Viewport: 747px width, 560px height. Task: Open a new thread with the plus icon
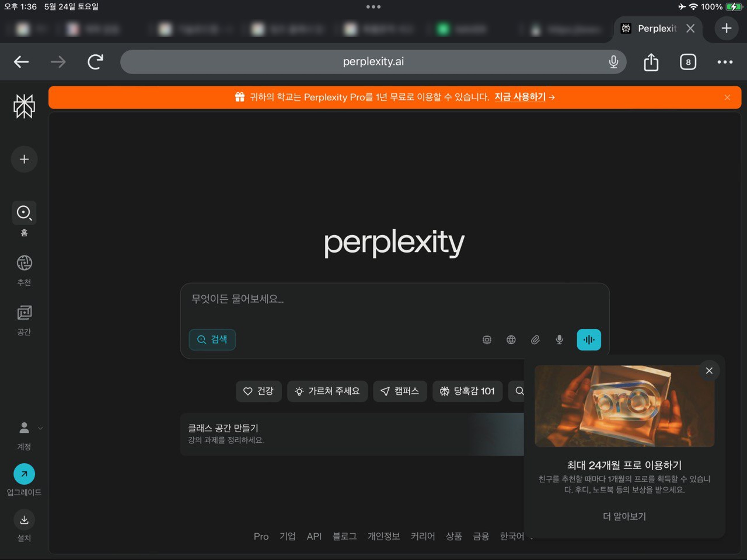[x=24, y=159]
